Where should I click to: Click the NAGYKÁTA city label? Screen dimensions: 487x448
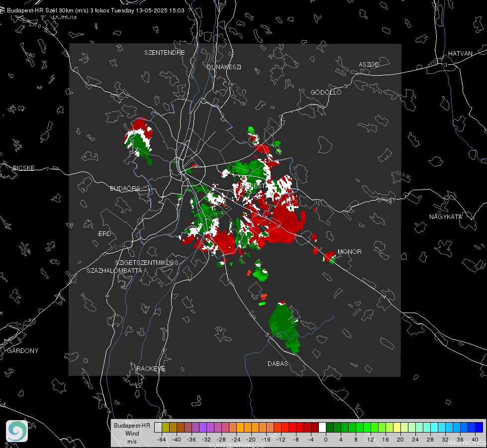pos(446,217)
